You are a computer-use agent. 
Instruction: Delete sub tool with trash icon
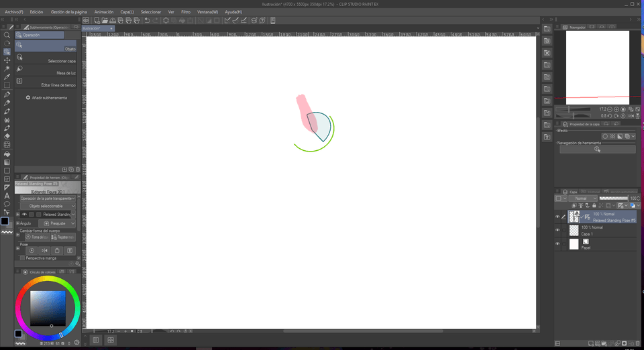coord(78,170)
